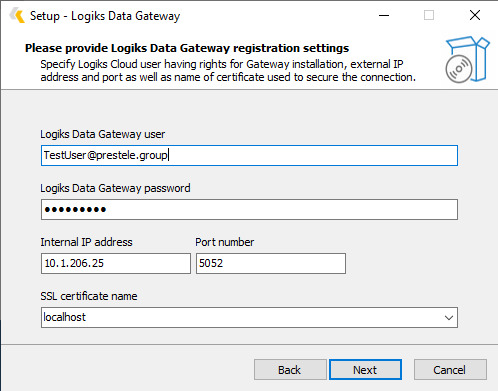Click the Logiks app icon in title bar
The height and width of the screenshot is (391, 498).
click(17, 16)
